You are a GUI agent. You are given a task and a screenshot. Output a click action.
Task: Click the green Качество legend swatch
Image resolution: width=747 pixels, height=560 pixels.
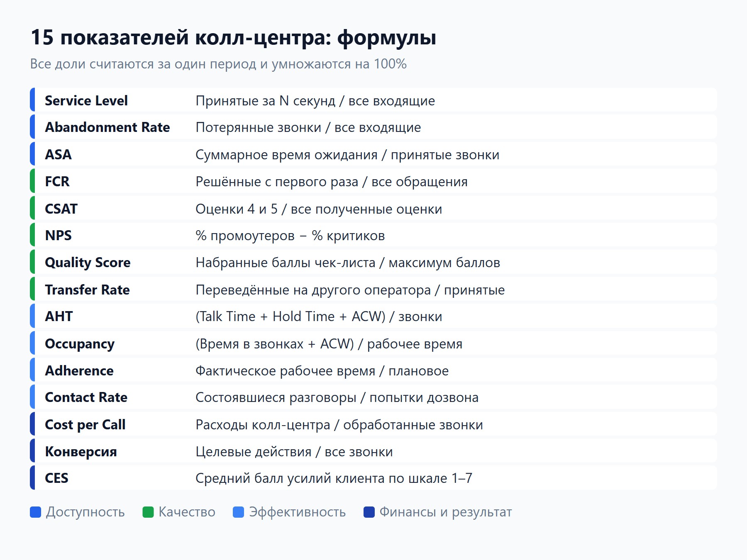coord(148,512)
